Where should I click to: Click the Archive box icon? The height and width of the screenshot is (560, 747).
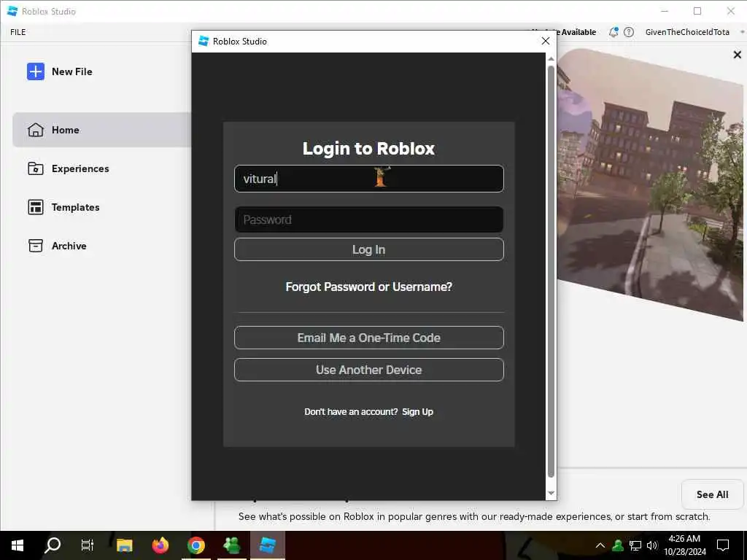(36, 246)
